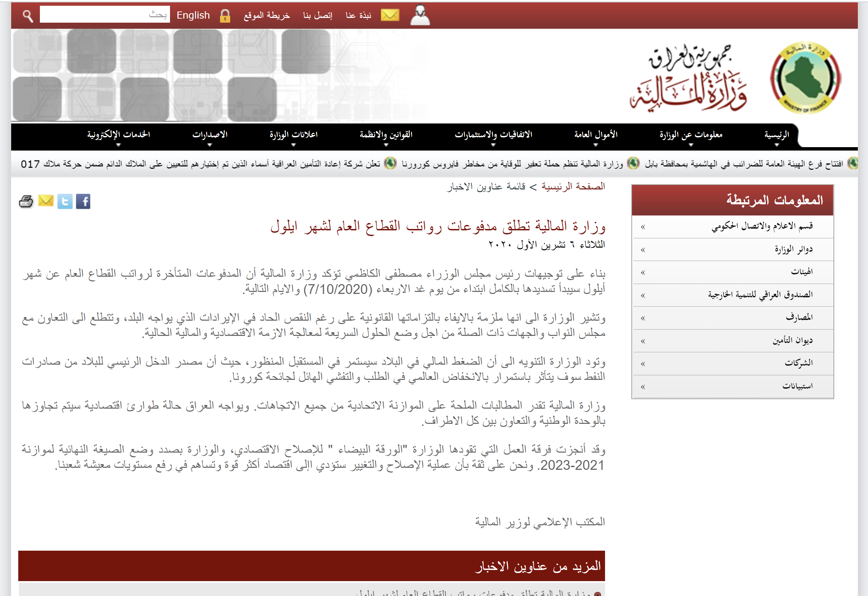Viewport: 868px width, 596px height.
Task: Switch site language to English
Action: point(193,15)
